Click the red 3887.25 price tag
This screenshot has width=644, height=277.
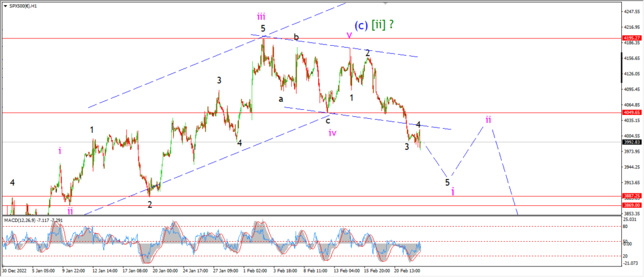coord(631,196)
